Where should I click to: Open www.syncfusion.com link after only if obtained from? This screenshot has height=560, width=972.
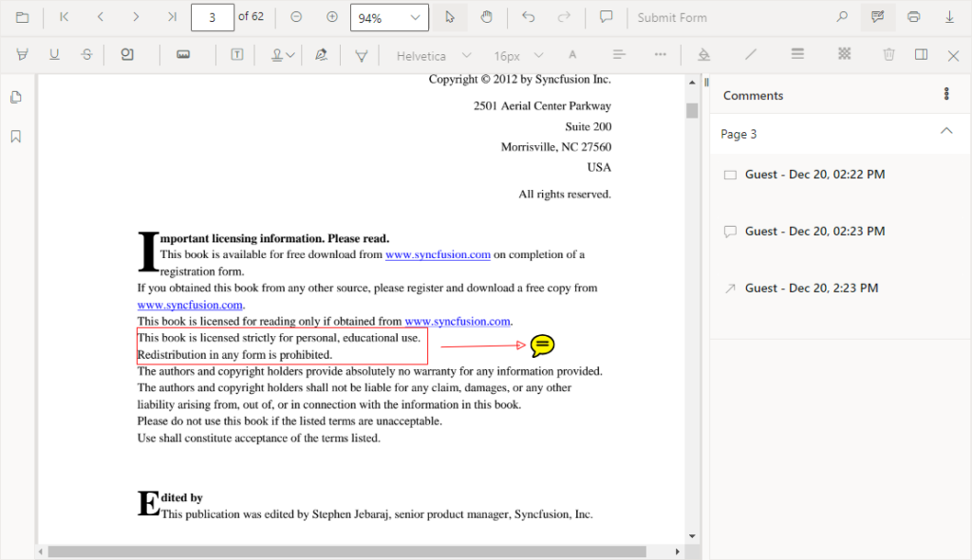click(x=458, y=321)
